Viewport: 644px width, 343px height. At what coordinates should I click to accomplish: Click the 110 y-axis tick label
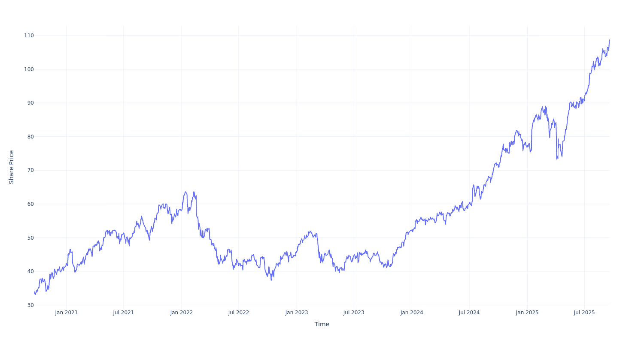point(29,36)
